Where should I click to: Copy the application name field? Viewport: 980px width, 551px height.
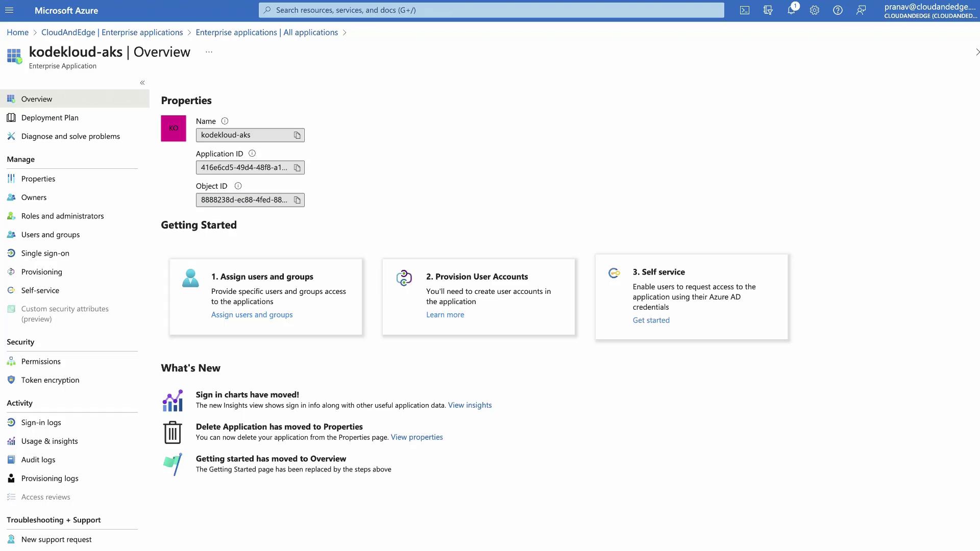(x=297, y=135)
